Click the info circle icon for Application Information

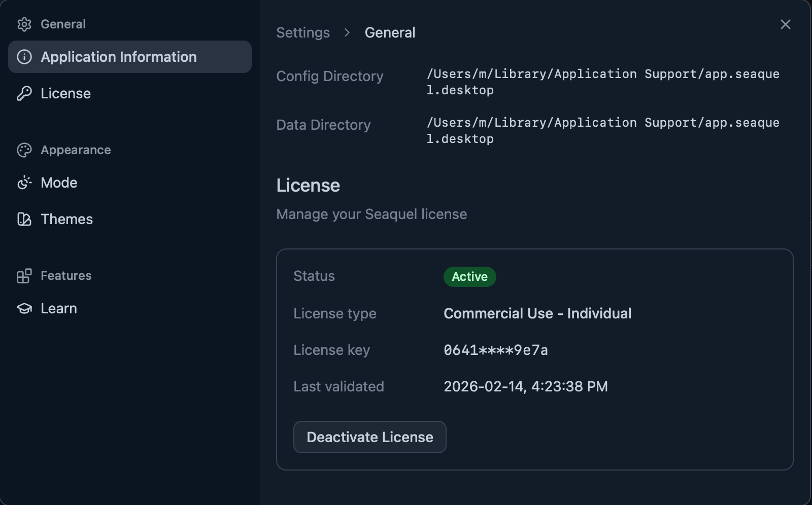tap(24, 57)
